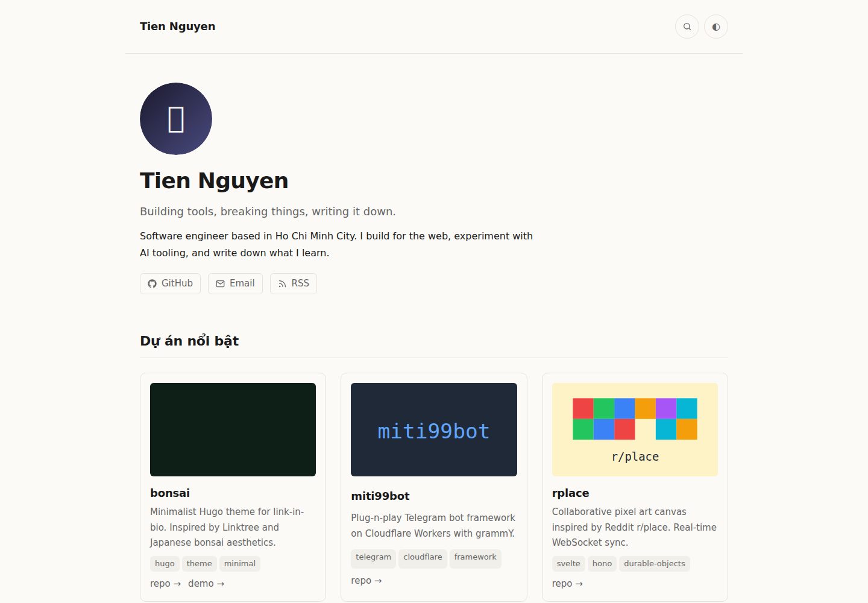868x603 pixels.
Task: Click the rplace project title
Action: pos(570,493)
